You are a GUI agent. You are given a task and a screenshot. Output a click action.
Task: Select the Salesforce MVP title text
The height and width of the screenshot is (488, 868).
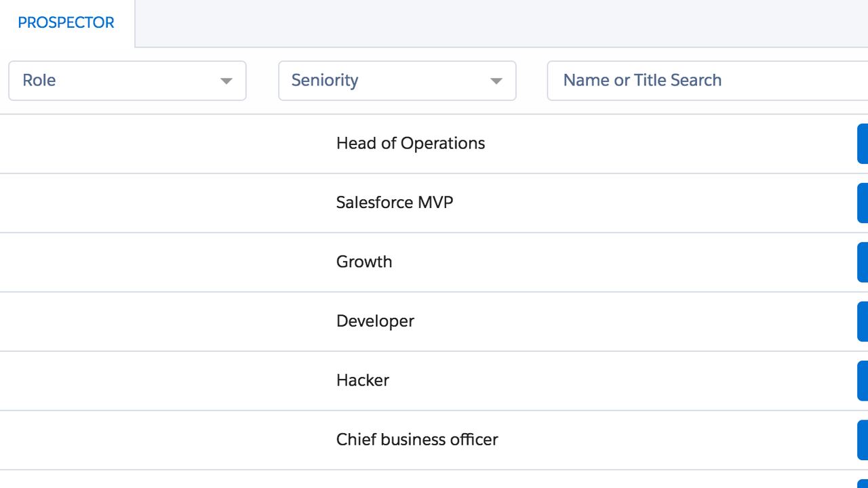point(395,203)
